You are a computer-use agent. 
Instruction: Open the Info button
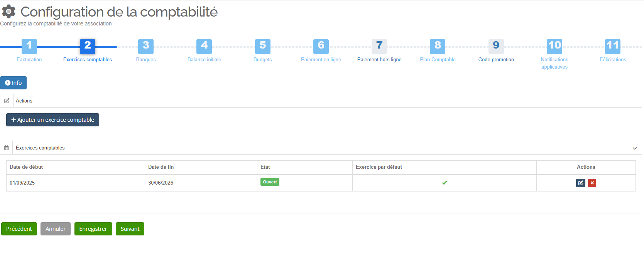pos(14,83)
